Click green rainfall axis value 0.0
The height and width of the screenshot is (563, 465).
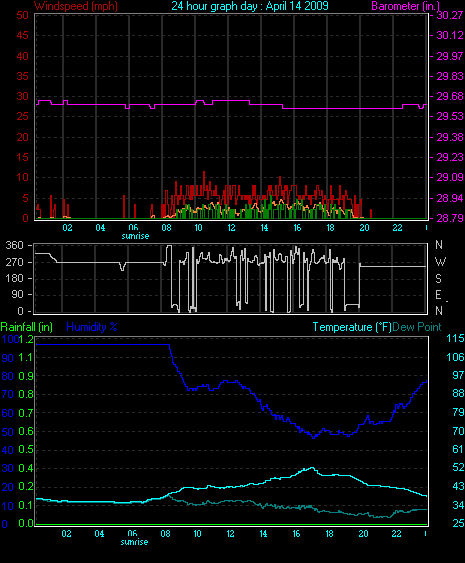(25, 523)
